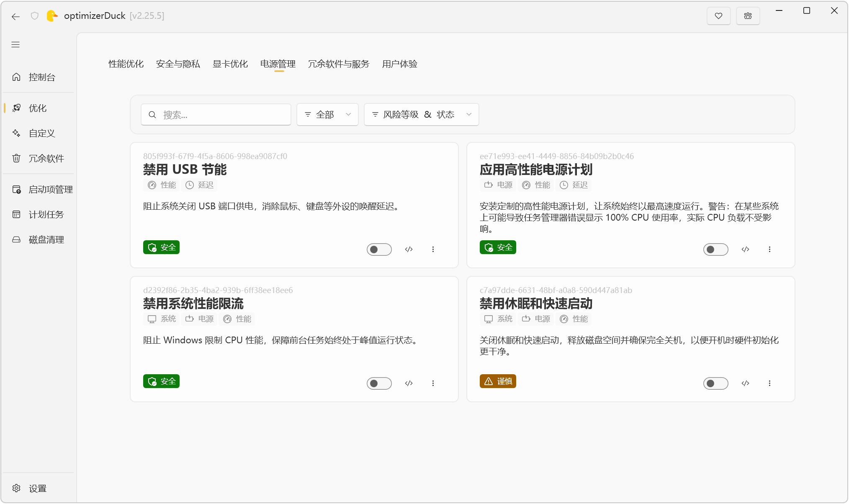Open the community people icon button
The height and width of the screenshot is (504, 849).
coord(748,16)
